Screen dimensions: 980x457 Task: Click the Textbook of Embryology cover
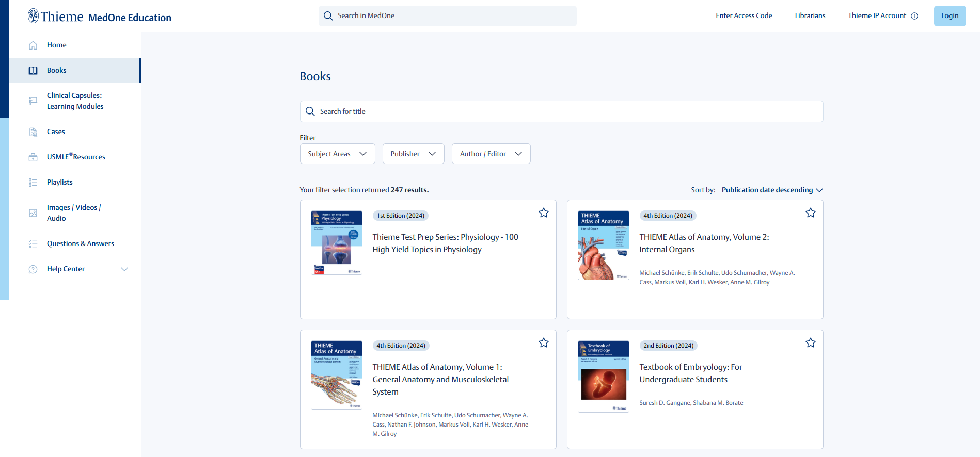click(604, 377)
